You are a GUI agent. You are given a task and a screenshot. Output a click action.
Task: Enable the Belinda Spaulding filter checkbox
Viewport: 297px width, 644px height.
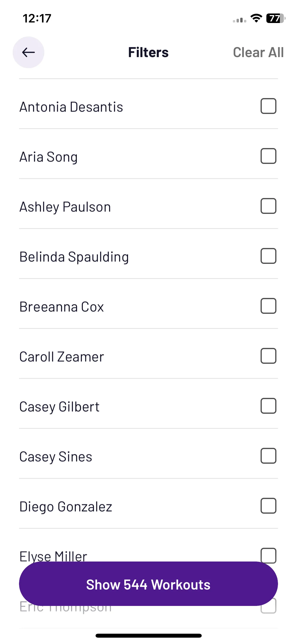tap(268, 256)
